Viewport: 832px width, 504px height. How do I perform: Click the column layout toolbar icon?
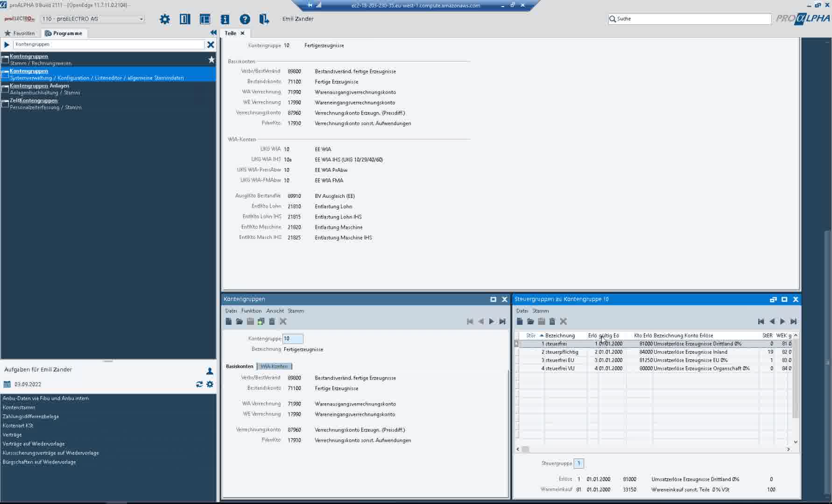click(185, 19)
